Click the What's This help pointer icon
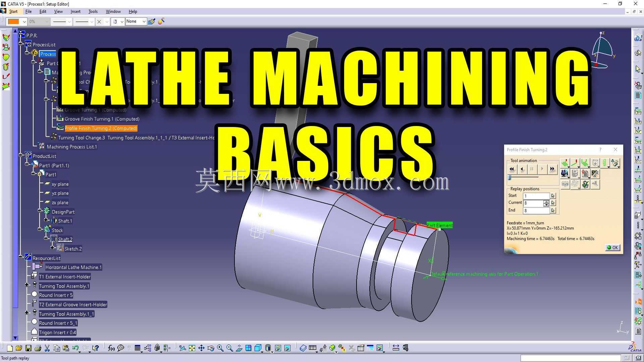This screenshot has width=644, height=362. (x=96, y=348)
